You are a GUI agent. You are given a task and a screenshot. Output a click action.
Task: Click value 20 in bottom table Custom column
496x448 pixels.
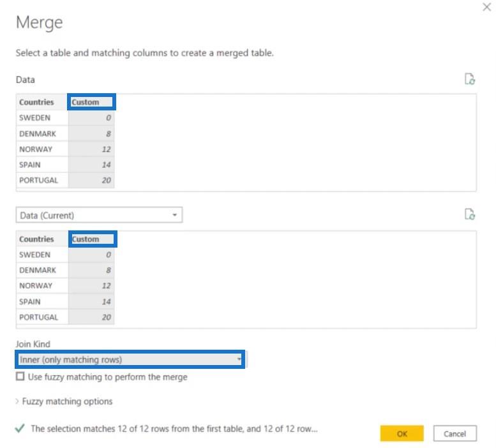(x=91, y=317)
